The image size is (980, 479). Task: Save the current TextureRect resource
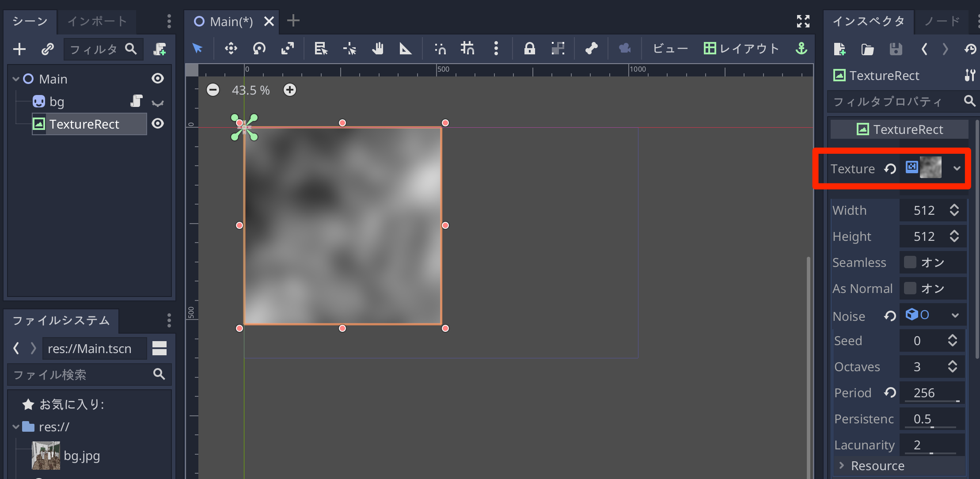coord(896,49)
